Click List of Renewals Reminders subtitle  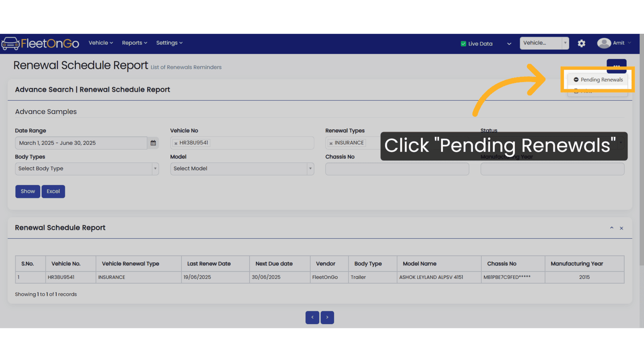click(186, 67)
